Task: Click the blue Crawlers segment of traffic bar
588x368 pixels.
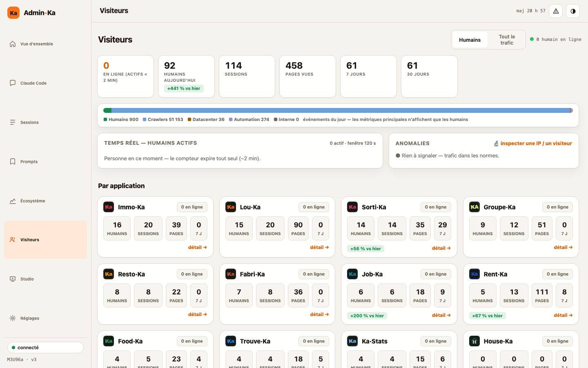Action: click(x=341, y=110)
